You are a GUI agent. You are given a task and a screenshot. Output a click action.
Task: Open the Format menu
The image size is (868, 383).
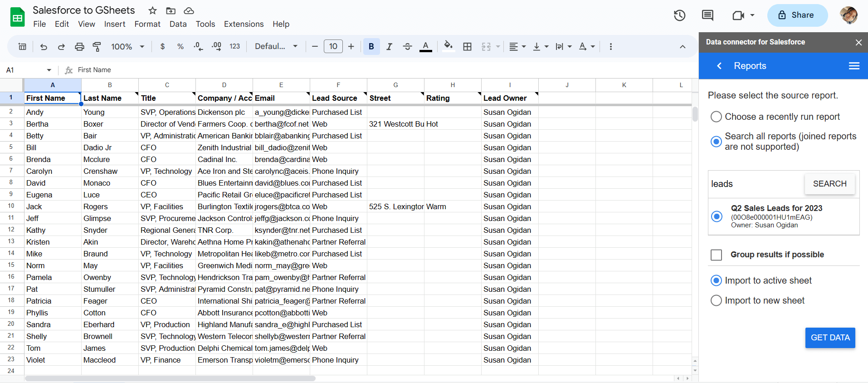147,24
